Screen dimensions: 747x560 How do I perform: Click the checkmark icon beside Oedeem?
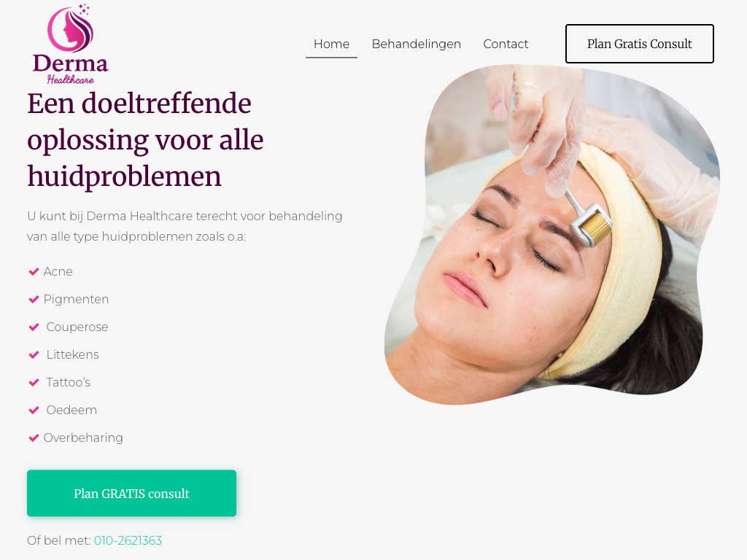click(34, 410)
